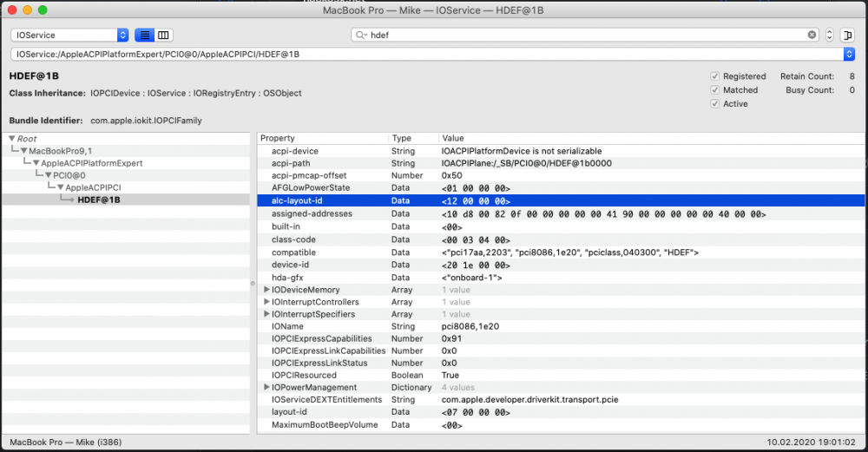Select the built-in property row
Viewport: 868px width, 452px height.
[561, 226]
